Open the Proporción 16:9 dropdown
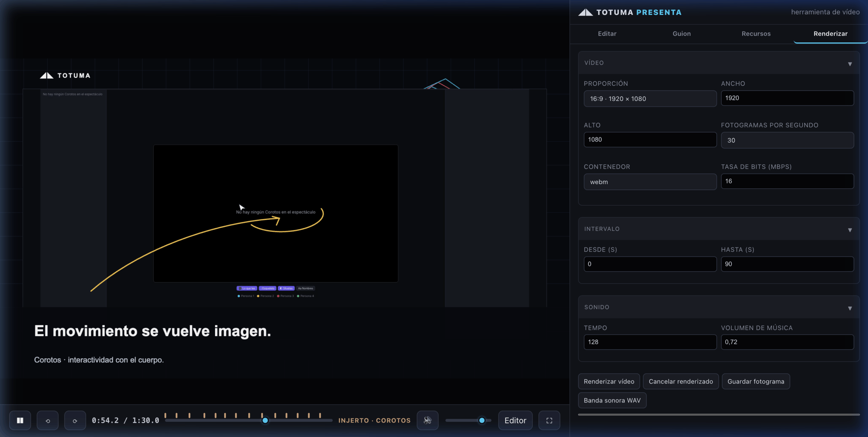868x437 pixels. 650,99
